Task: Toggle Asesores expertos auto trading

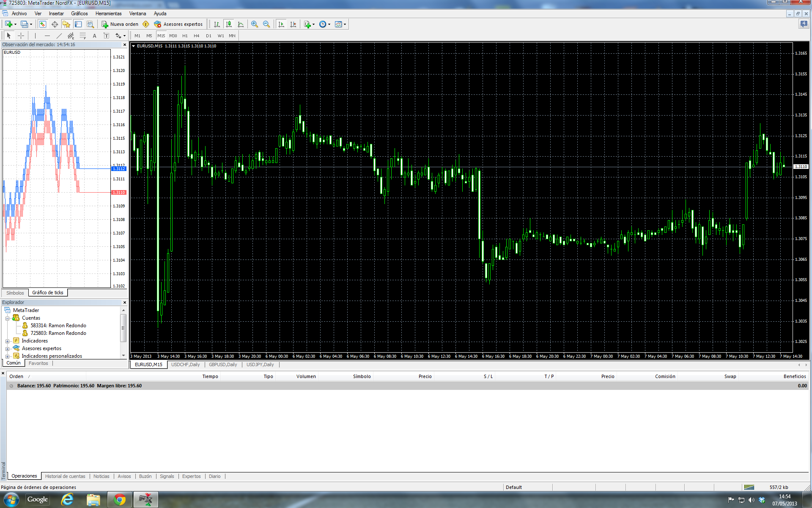Action: 178,24
